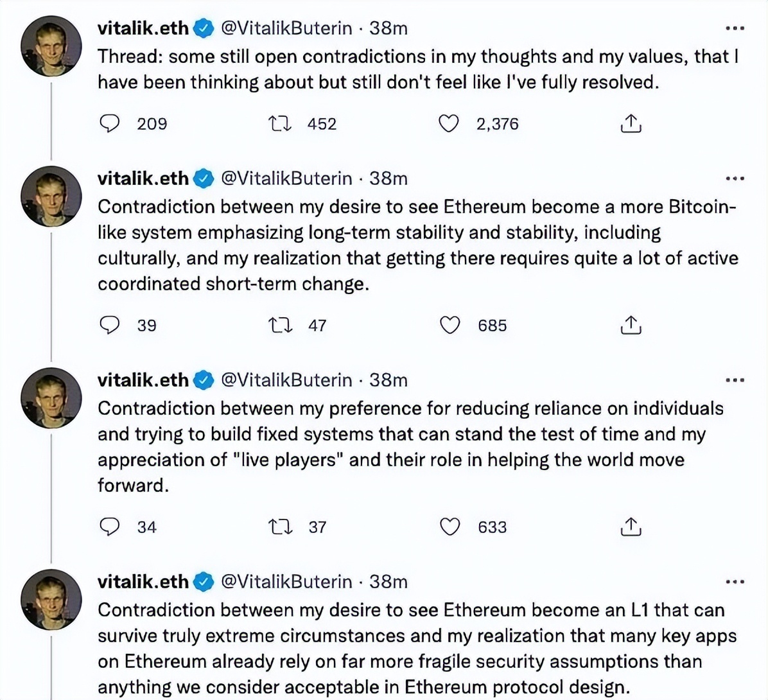Reply to the 'live players' tweet
The height and width of the screenshot is (700, 768).
(110, 527)
